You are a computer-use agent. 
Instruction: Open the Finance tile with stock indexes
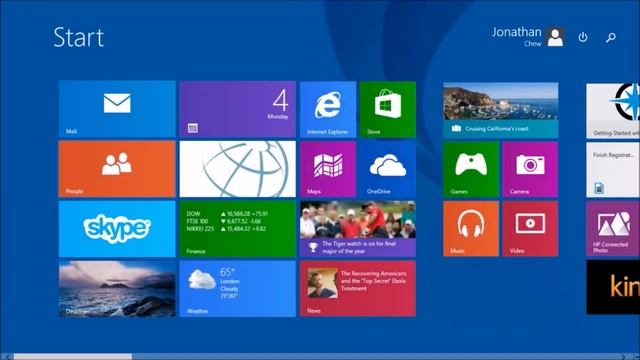click(x=238, y=229)
